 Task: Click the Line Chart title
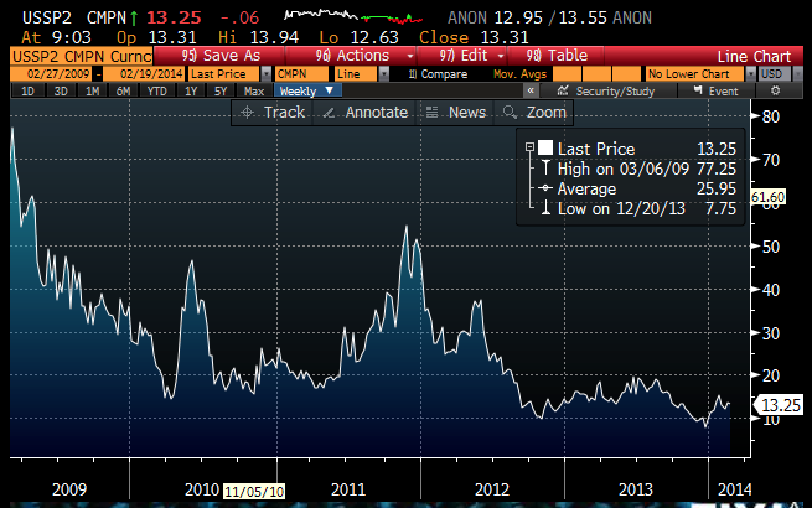[x=754, y=56]
